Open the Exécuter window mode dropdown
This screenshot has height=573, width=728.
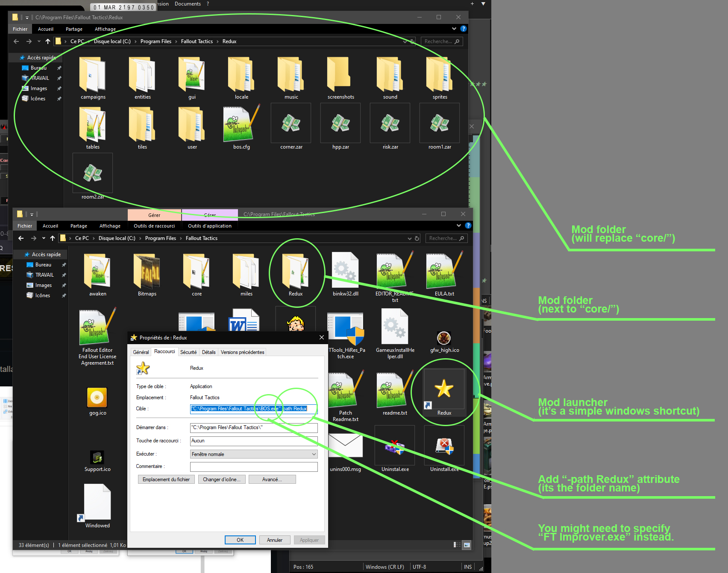(x=254, y=454)
